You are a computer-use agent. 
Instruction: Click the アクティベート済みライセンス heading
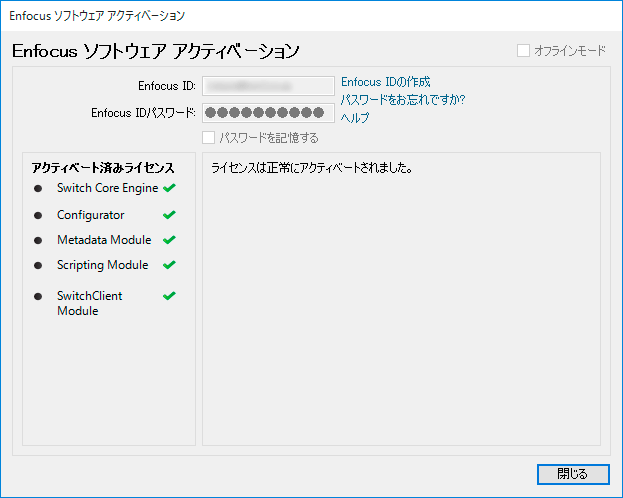[103, 168]
